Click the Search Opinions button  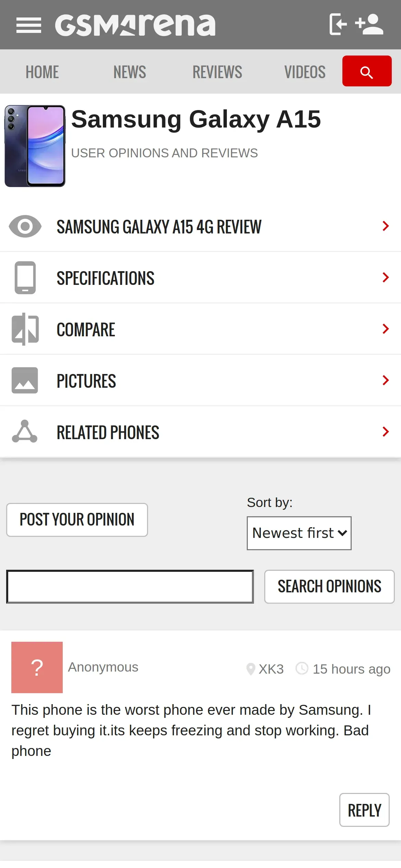(x=329, y=587)
